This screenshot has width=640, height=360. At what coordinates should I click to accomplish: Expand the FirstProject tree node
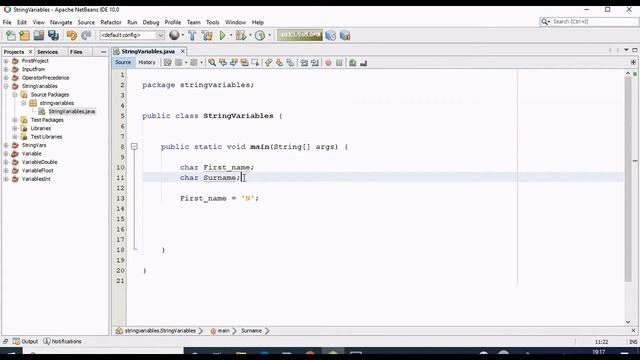(x=6, y=61)
